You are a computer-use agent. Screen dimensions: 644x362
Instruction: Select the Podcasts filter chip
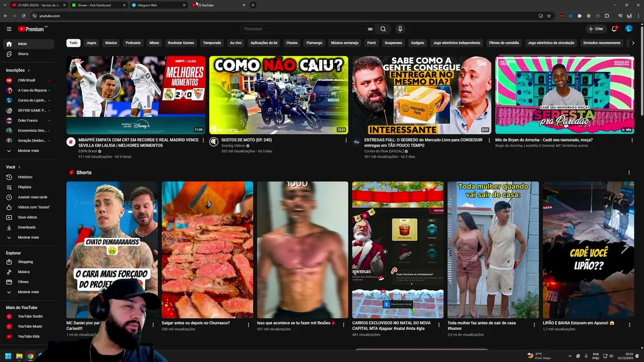[133, 43]
